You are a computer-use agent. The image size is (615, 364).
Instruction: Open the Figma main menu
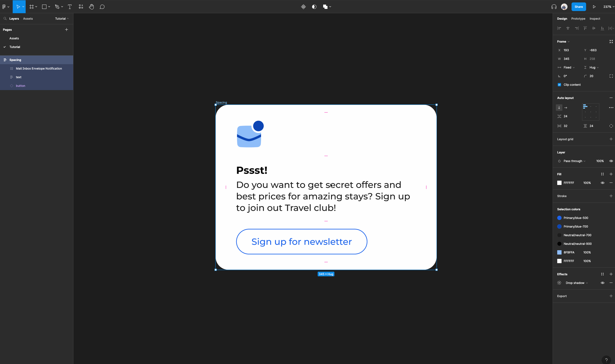click(x=5, y=7)
